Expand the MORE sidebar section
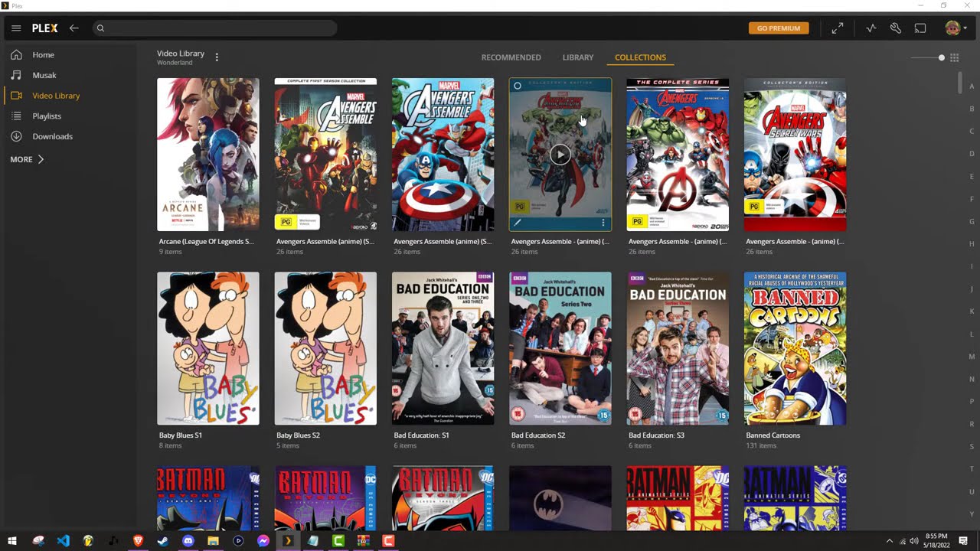The image size is (980, 551). point(27,159)
